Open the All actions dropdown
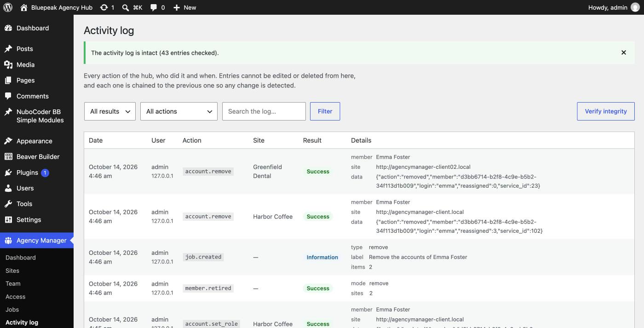This screenshot has width=644, height=328. 179,111
